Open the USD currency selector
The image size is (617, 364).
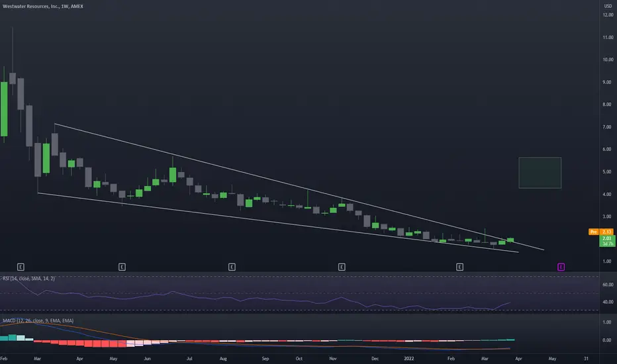point(608,6)
